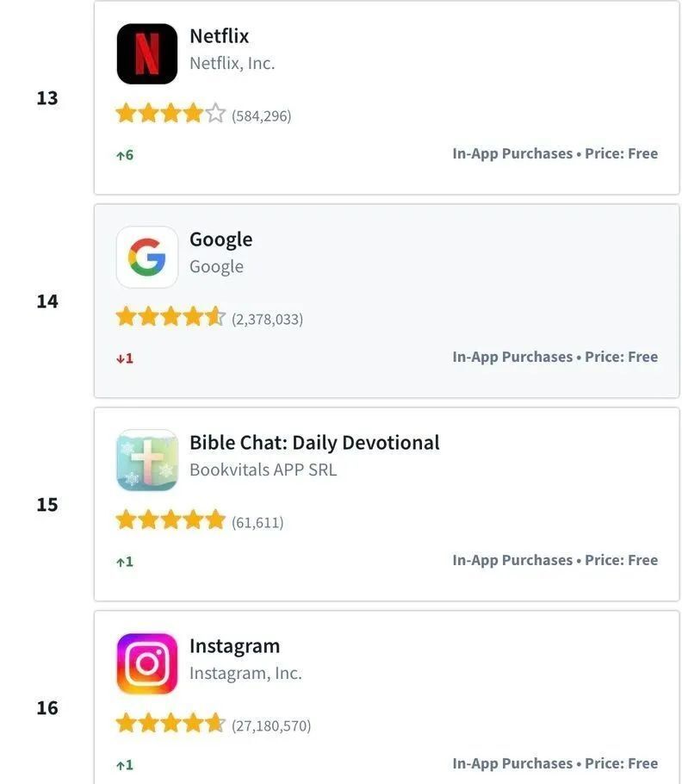Tap the Instagram app icon
This screenshot has width=682, height=784.
[147, 664]
